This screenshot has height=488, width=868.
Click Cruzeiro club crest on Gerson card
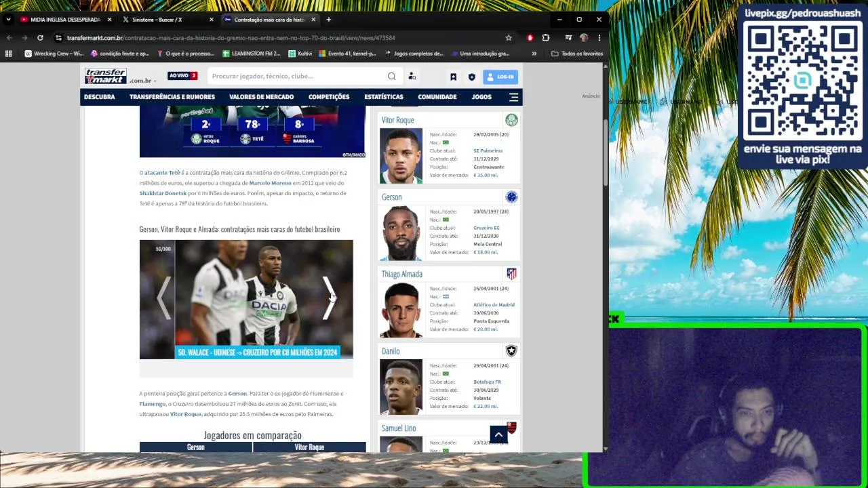click(511, 197)
